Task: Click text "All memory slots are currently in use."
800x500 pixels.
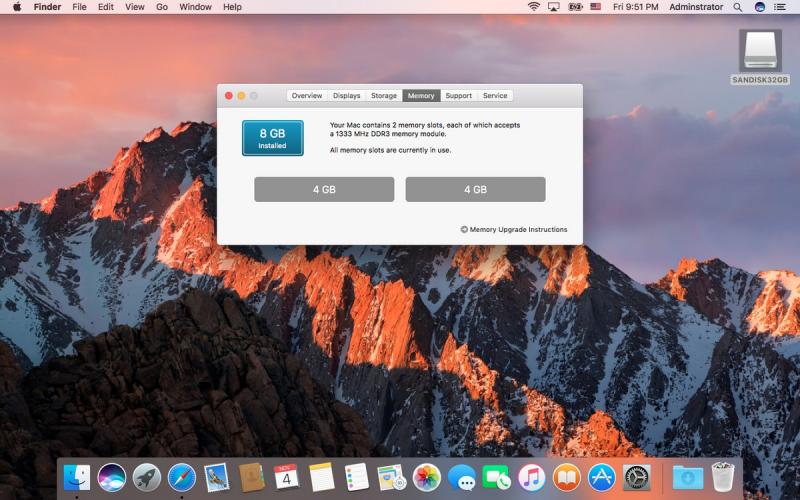Action: 390,150
